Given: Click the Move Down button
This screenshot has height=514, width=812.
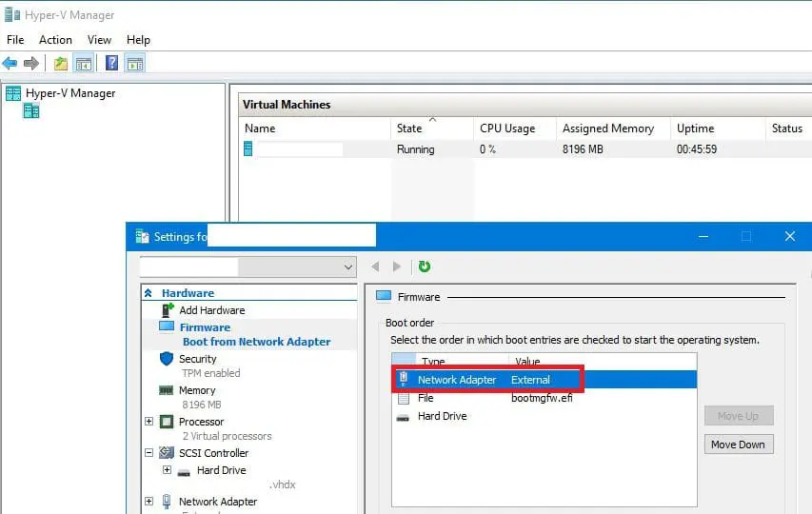Looking at the screenshot, I should [x=738, y=445].
